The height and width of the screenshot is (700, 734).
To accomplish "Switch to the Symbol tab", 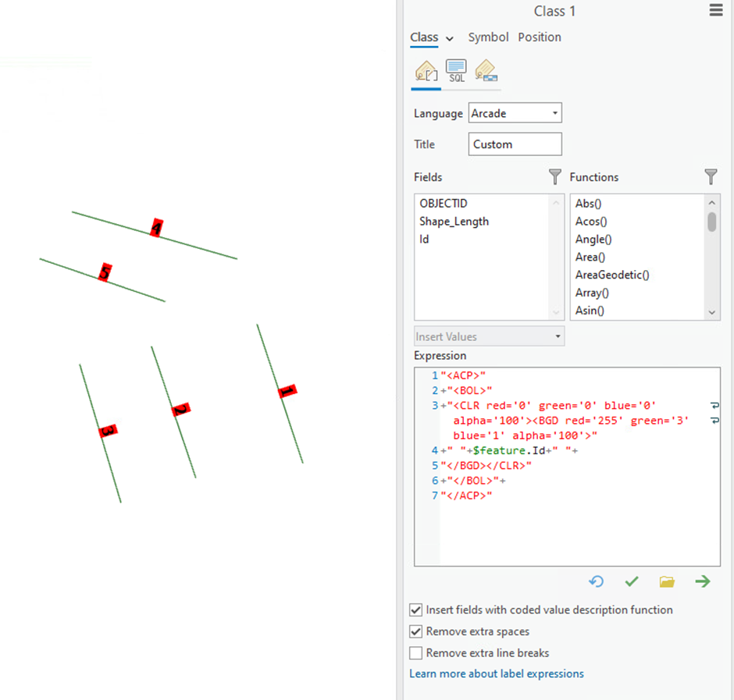I will click(x=488, y=37).
